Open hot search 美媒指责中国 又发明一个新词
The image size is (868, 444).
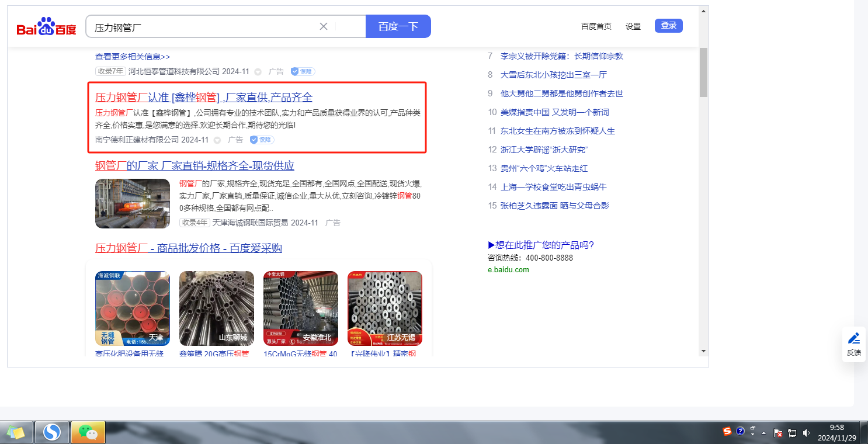555,112
